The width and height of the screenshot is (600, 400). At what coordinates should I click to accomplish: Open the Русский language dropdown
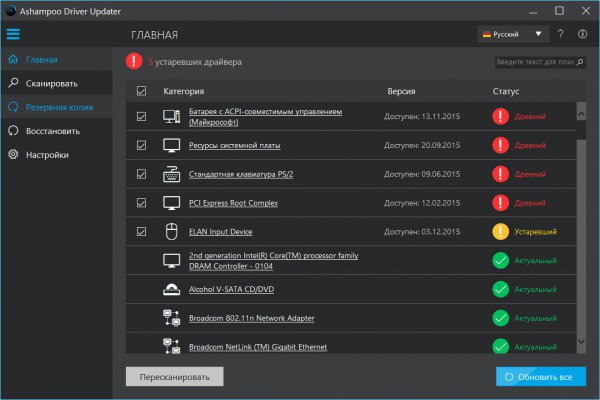[513, 34]
